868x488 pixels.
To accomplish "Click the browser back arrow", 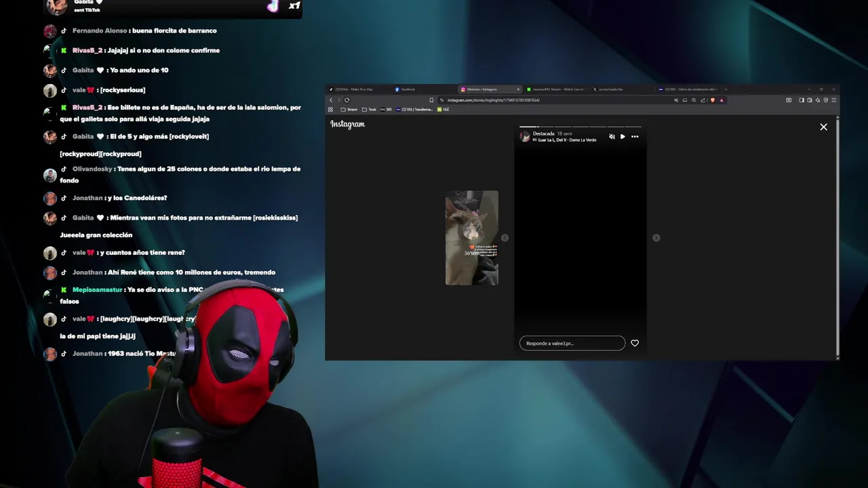I will coord(331,100).
